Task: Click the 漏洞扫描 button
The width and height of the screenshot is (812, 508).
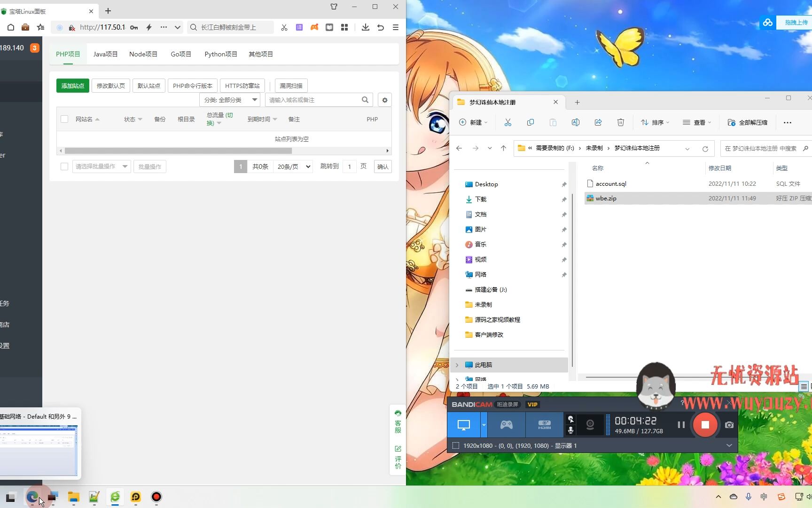Action: (x=291, y=86)
